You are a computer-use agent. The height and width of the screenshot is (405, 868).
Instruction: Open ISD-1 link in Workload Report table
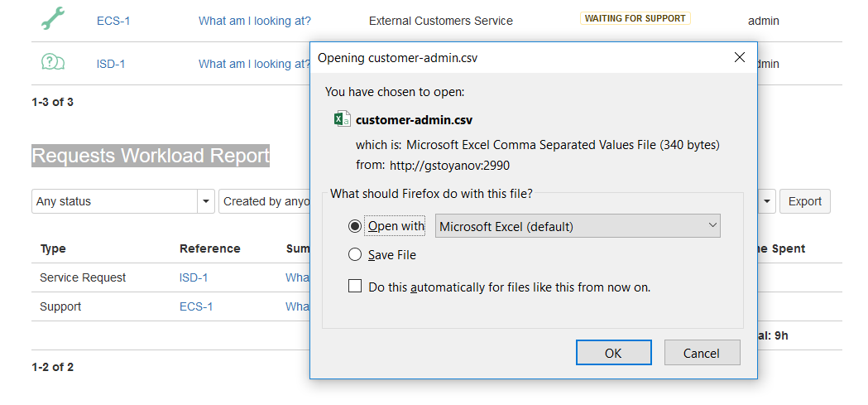pos(194,277)
